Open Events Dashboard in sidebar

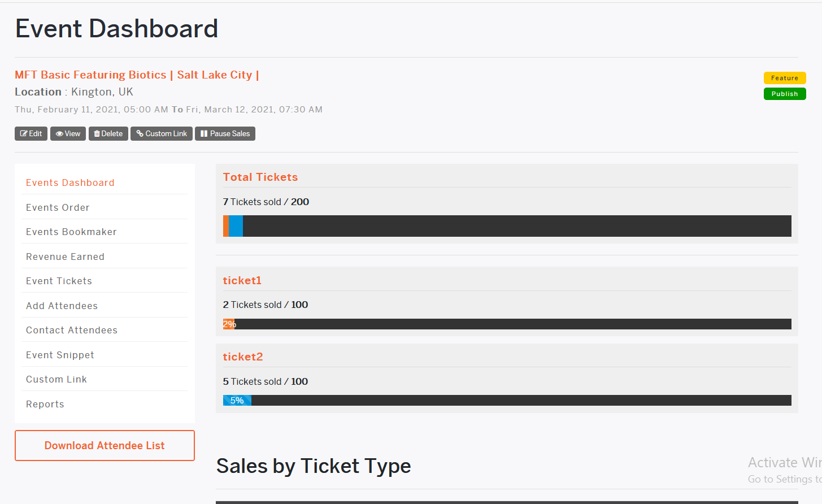coord(70,183)
